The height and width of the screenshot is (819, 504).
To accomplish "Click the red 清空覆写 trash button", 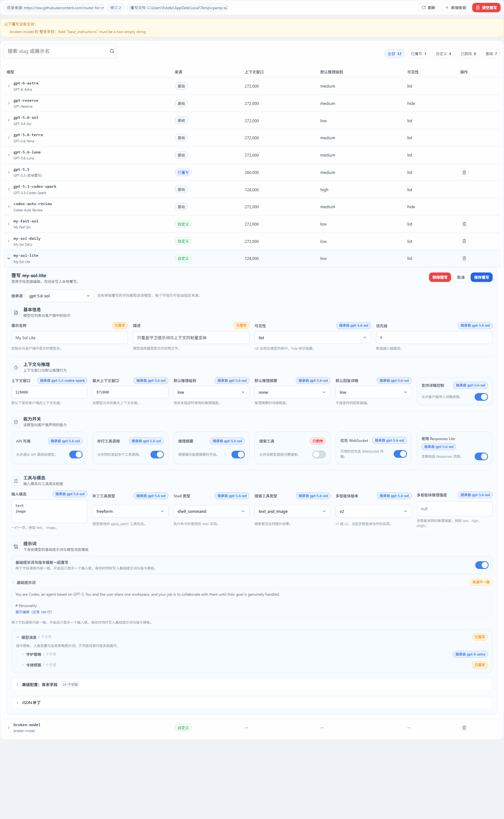I will pyautogui.click(x=486, y=8).
